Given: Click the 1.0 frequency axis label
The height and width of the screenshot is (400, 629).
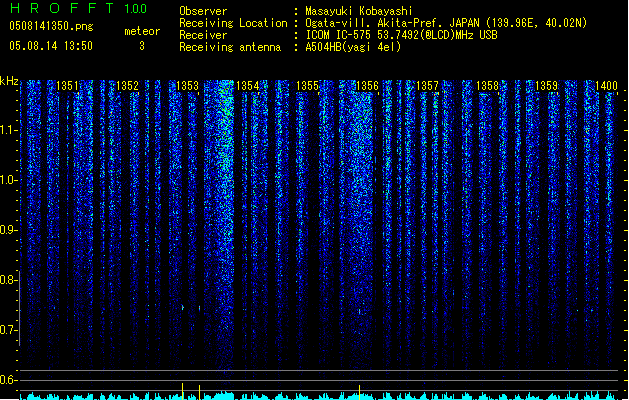Looking at the screenshot, I should (x=8, y=180).
